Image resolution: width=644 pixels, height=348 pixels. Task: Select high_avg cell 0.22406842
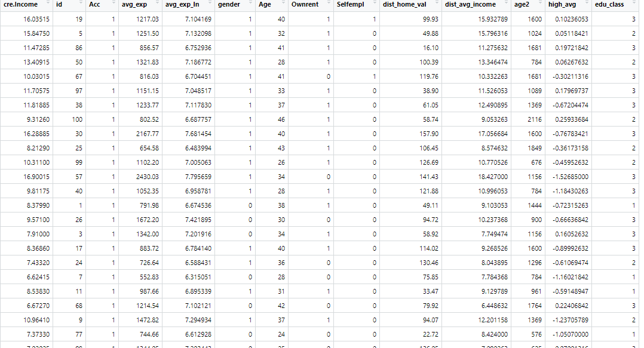click(568, 306)
